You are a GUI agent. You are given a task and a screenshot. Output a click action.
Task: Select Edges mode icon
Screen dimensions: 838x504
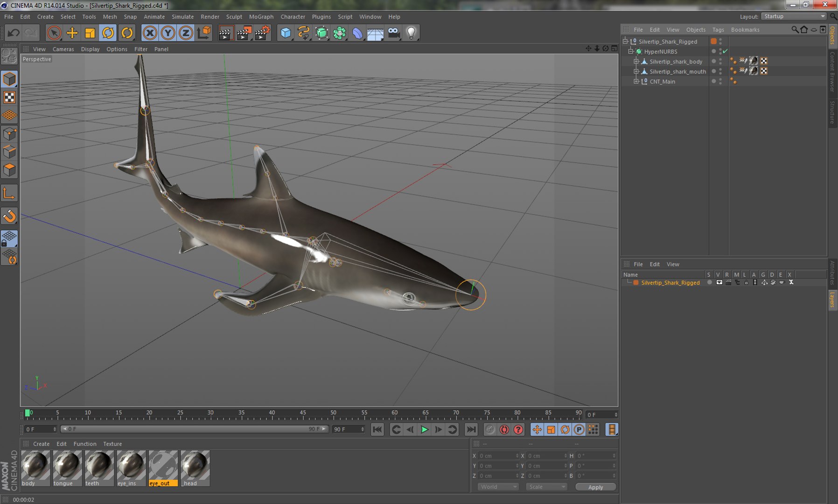9,152
